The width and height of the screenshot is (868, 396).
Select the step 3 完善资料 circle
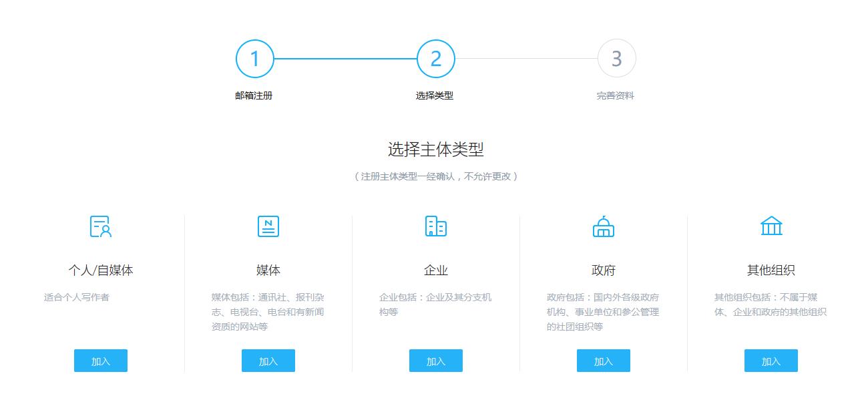pos(618,59)
